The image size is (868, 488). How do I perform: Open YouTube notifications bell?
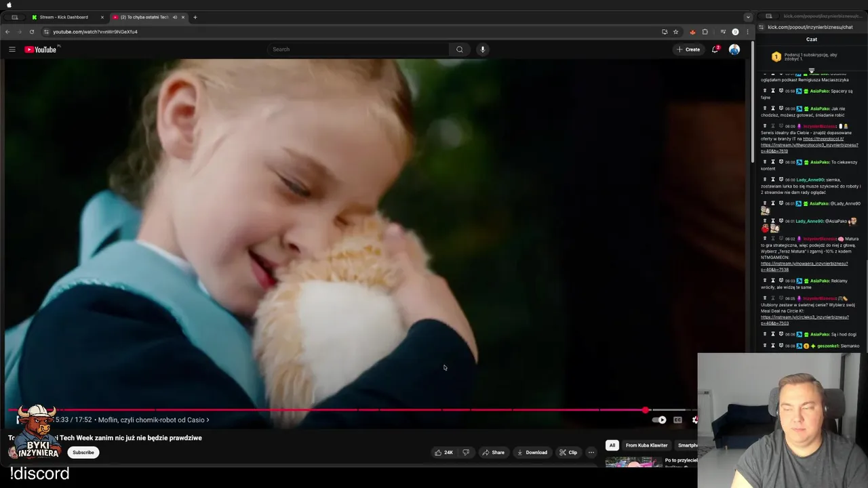point(715,49)
